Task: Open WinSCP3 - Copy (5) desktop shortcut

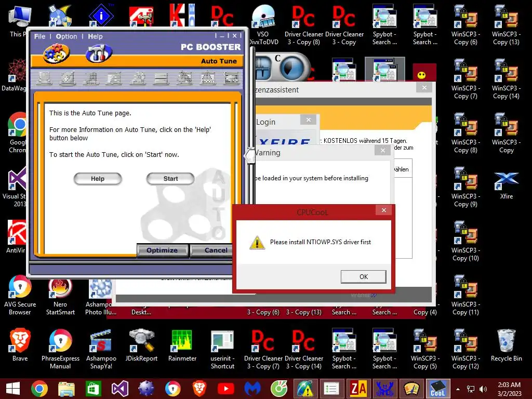Action: point(425,349)
